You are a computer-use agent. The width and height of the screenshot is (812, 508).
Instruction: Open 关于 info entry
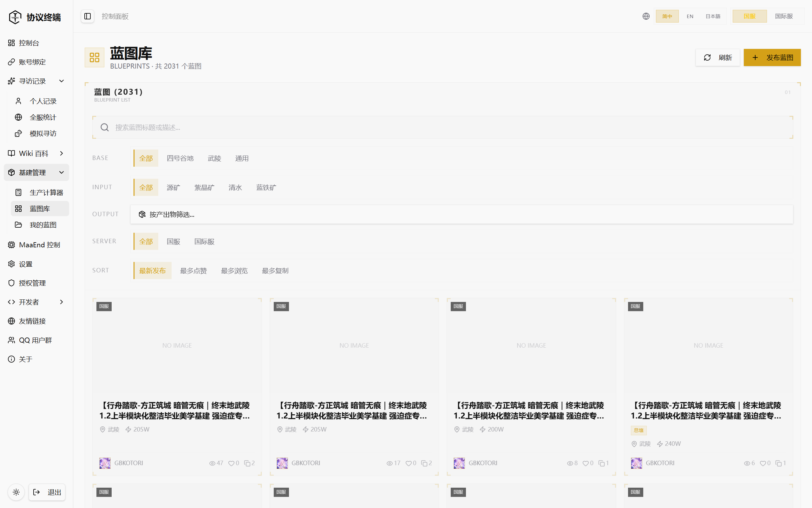click(x=36, y=359)
